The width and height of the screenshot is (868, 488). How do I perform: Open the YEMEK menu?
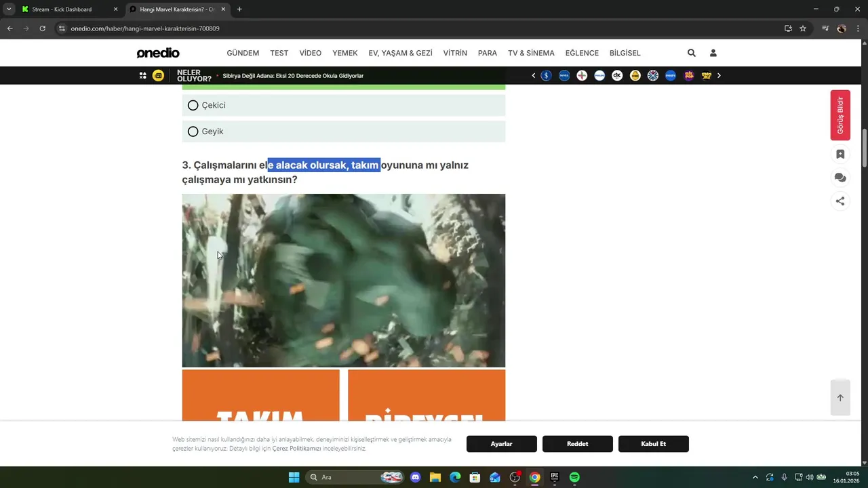[345, 53]
